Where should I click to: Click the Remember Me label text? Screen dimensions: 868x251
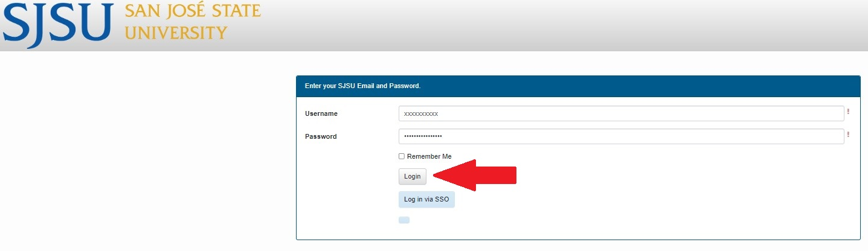(429, 156)
